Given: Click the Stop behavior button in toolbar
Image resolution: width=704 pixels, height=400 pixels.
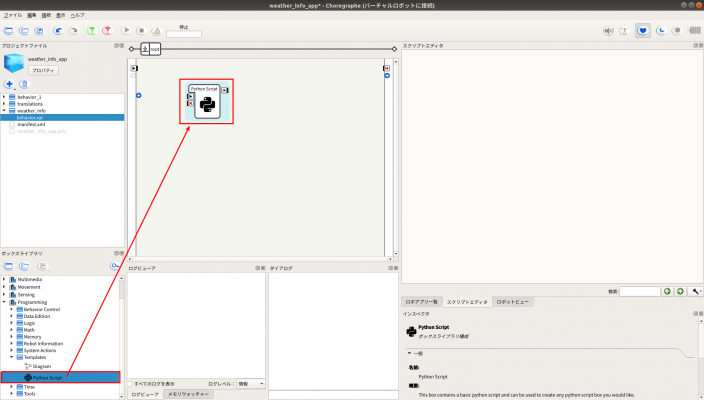Looking at the screenshot, I should (x=141, y=31).
